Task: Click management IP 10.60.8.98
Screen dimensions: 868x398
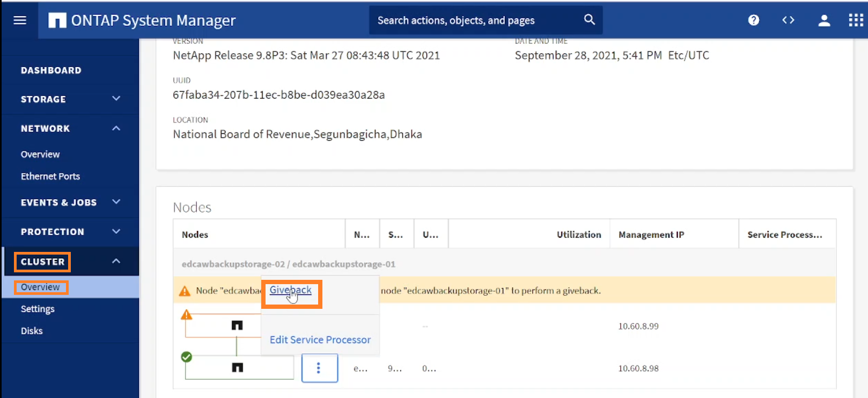Action: [x=638, y=368]
